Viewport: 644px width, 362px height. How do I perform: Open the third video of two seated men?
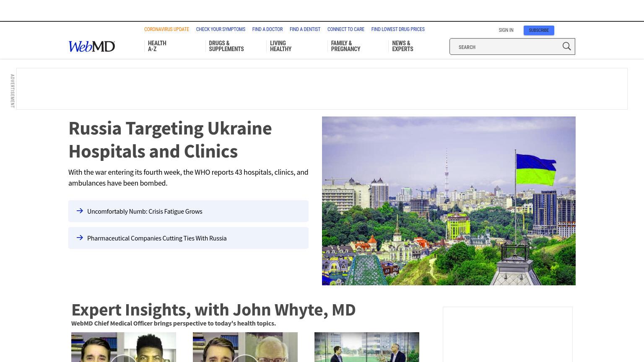click(x=367, y=347)
